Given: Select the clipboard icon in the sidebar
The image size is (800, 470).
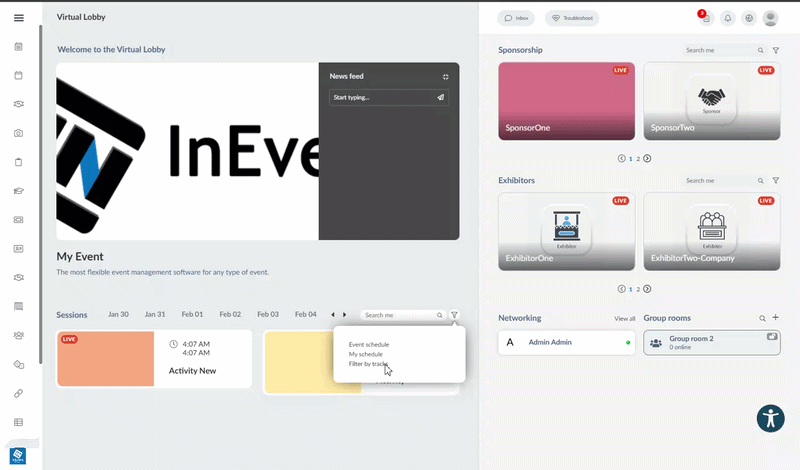Looking at the screenshot, I should [x=18, y=162].
